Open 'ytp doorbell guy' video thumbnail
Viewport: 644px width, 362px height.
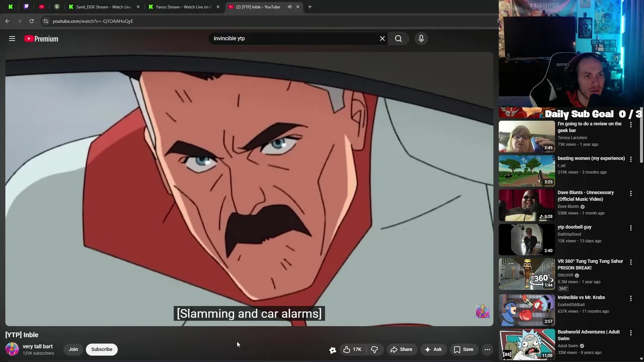[527, 239]
